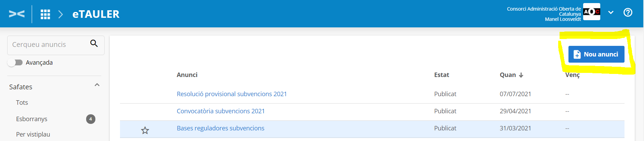
Task: Open the Per vistiplau tray
Action: (x=33, y=134)
